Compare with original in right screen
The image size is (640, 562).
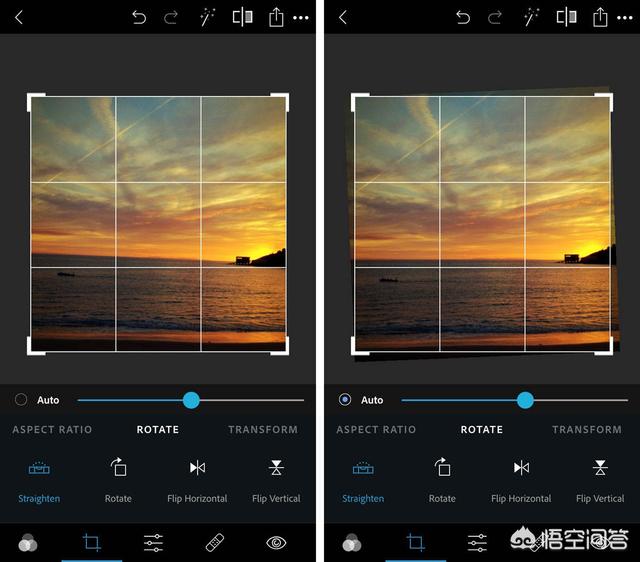tap(567, 18)
